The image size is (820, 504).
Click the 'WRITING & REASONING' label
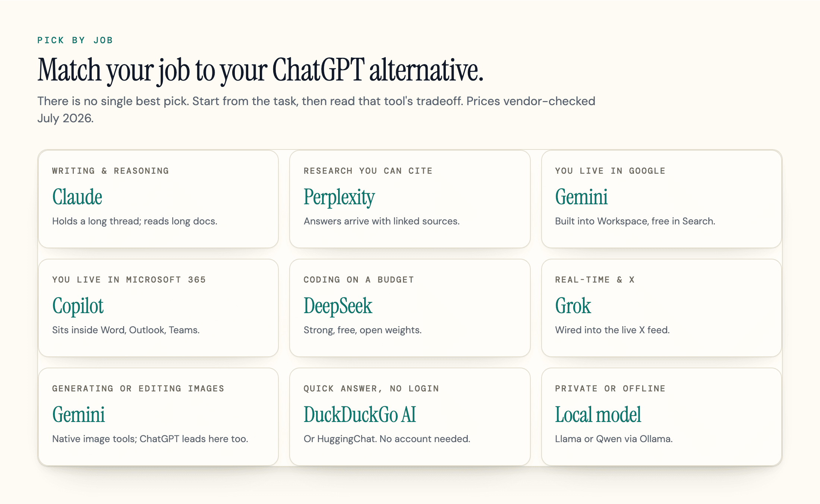(110, 171)
